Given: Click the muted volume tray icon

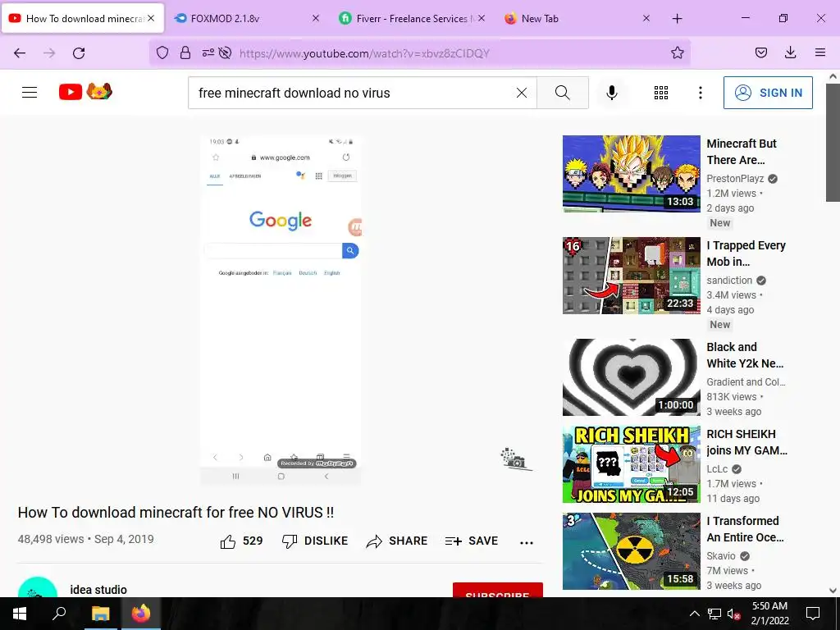Looking at the screenshot, I should pyautogui.click(x=734, y=614).
